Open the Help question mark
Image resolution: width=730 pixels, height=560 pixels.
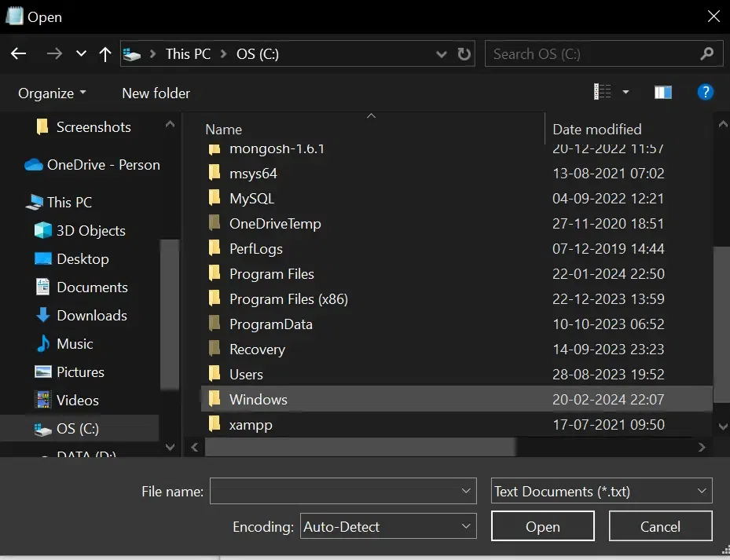706,92
